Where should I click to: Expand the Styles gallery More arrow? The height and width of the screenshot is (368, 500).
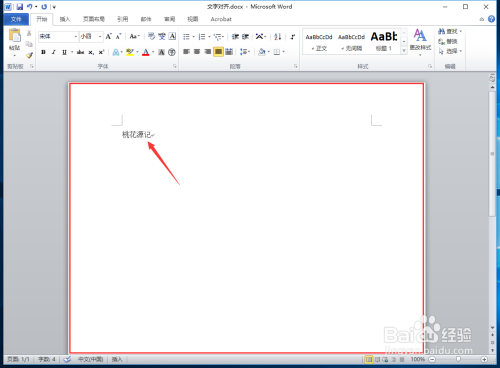pos(404,51)
